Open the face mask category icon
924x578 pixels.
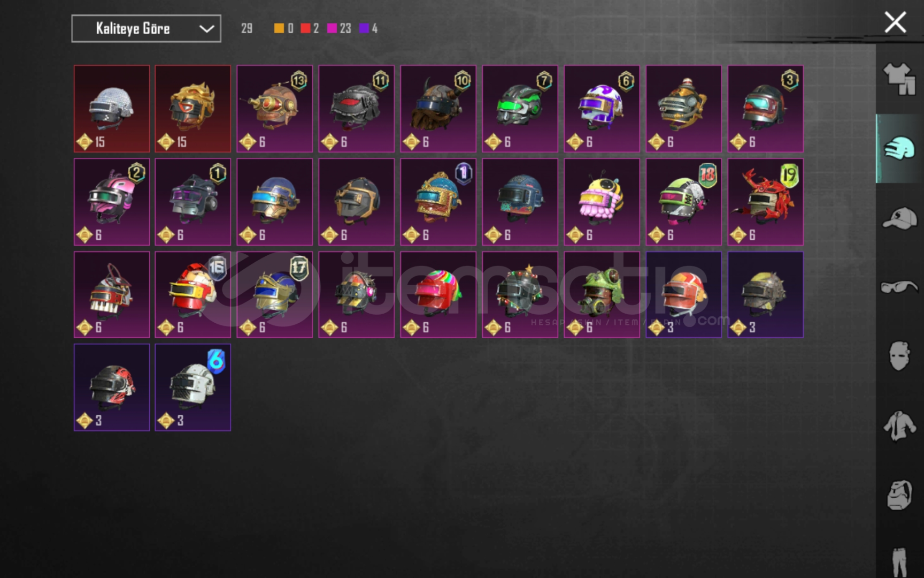pyautogui.click(x=899, y=356)
